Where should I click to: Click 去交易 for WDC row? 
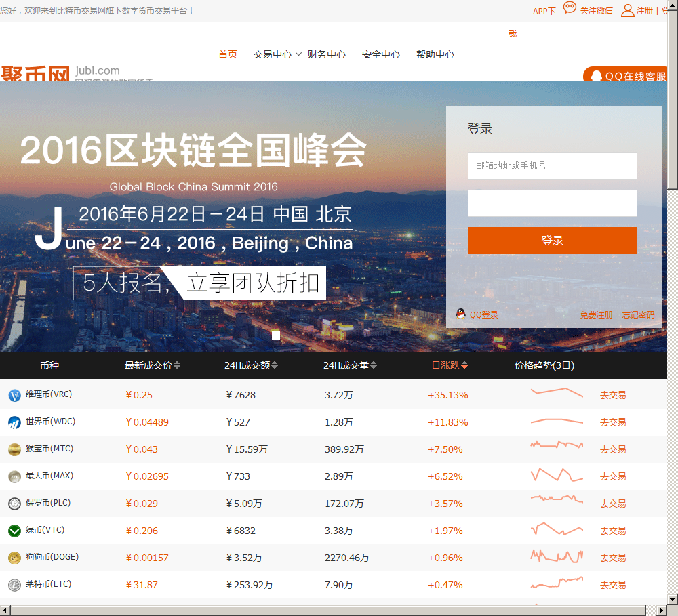(613, 422)
